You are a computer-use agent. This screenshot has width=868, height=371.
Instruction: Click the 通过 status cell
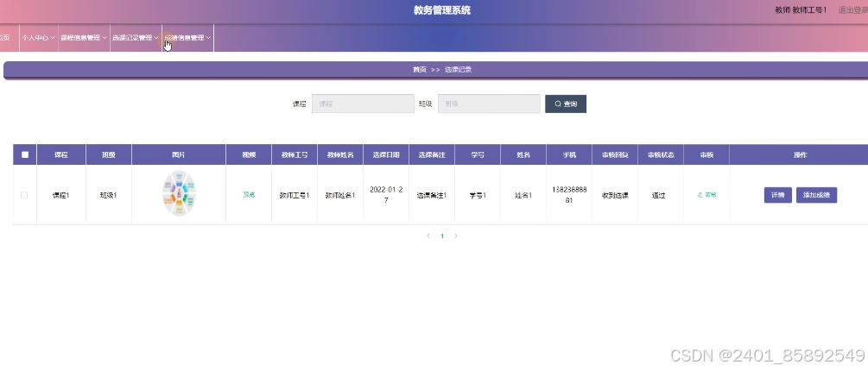(661, 195)
